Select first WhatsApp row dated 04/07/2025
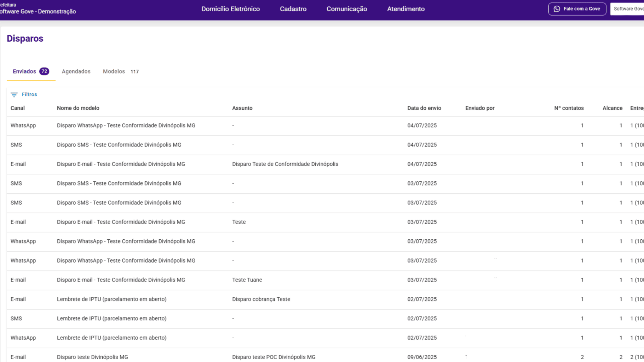The image size is (644, 362). [x=325, y=125]
